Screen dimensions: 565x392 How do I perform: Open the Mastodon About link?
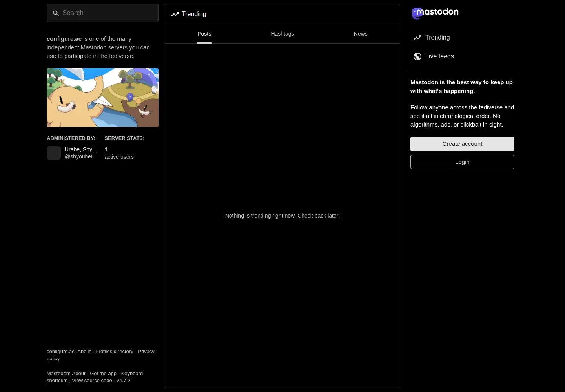coord(78,374)
